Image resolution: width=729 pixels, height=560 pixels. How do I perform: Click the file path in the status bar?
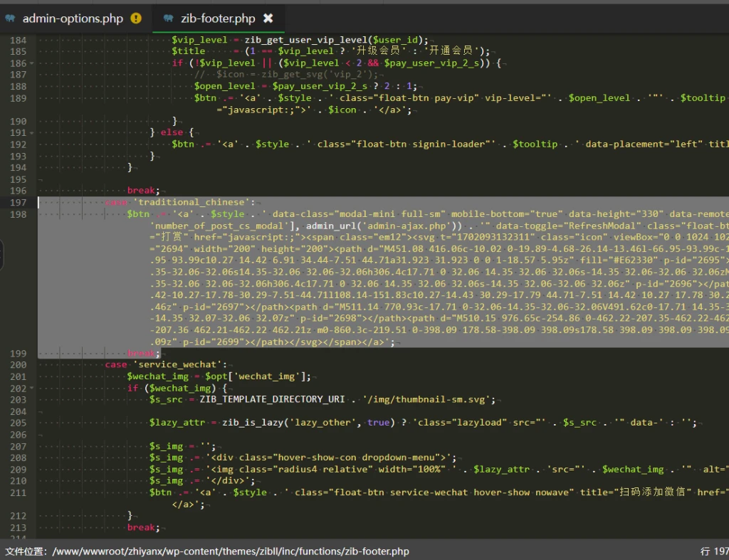(x=231, y=551)
